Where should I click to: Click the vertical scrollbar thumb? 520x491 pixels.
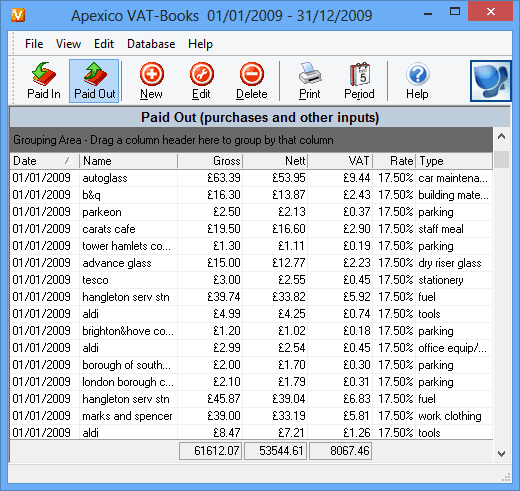click(501, 160)
